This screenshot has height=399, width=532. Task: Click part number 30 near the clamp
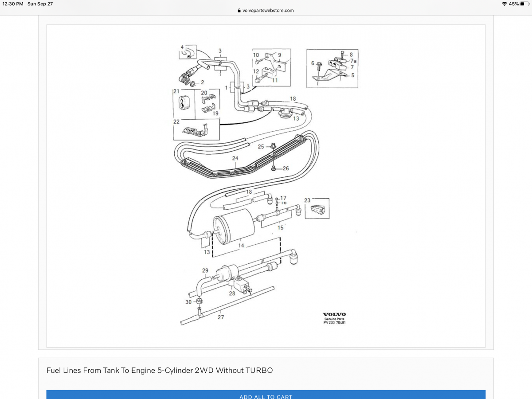188,302
